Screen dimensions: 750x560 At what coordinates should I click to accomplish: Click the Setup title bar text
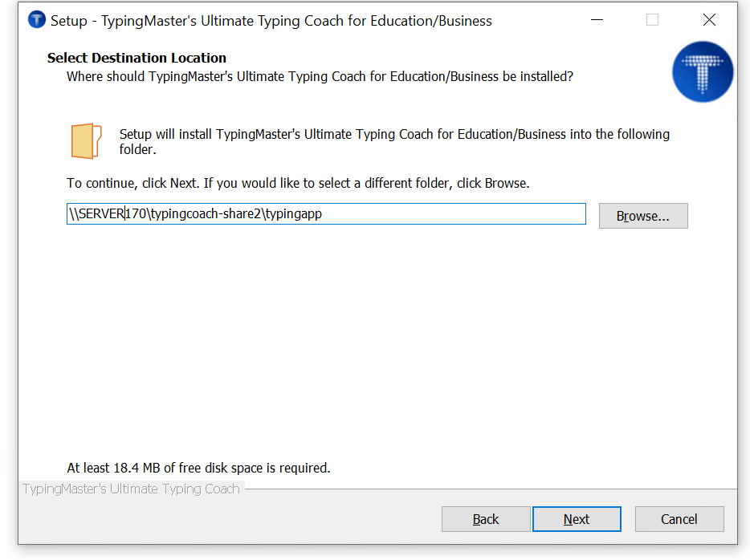271,21
